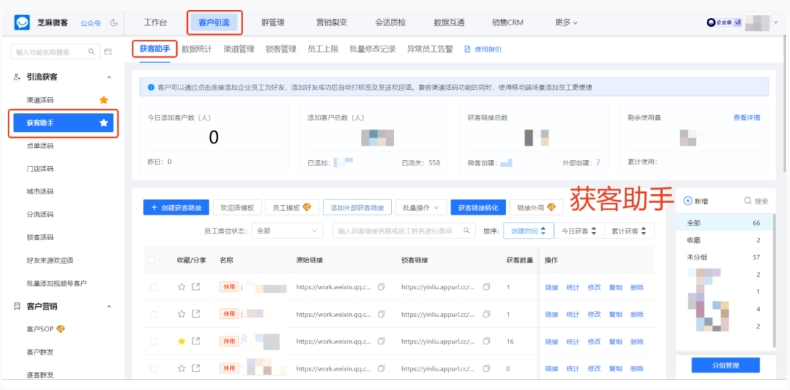Viewport: 790px width, 390px height.
Task: Favorite the first link row with the star
Action: [x=181, y=287]
